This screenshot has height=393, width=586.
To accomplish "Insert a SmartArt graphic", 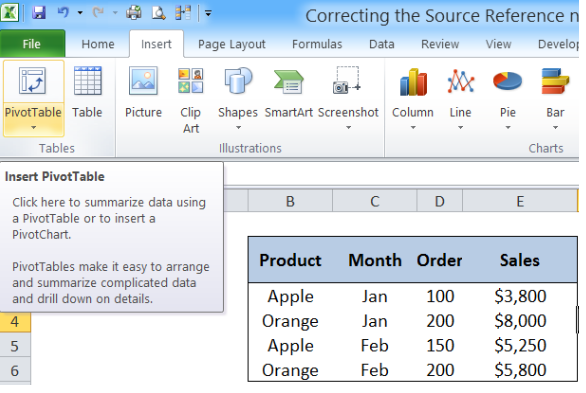I will [x=289, y=92].
